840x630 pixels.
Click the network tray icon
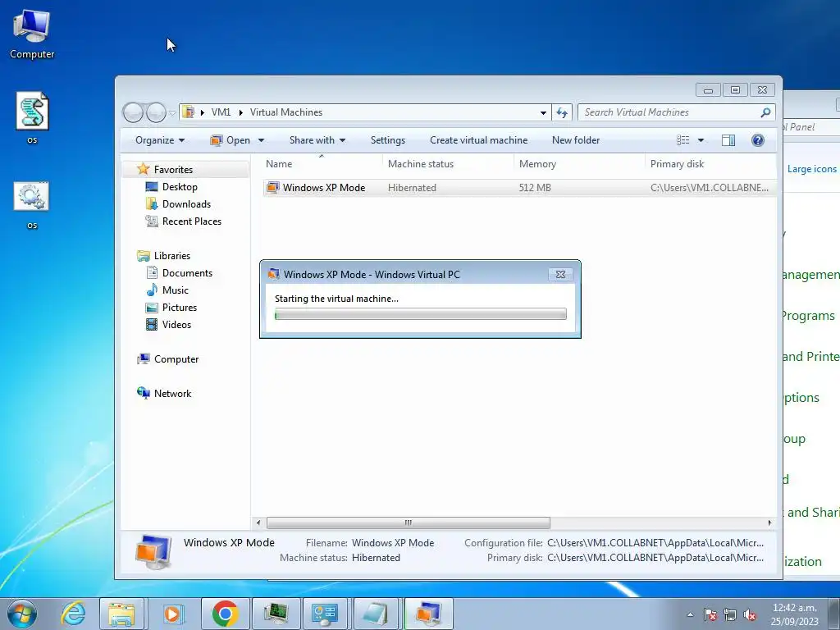(x=729, y=614)
